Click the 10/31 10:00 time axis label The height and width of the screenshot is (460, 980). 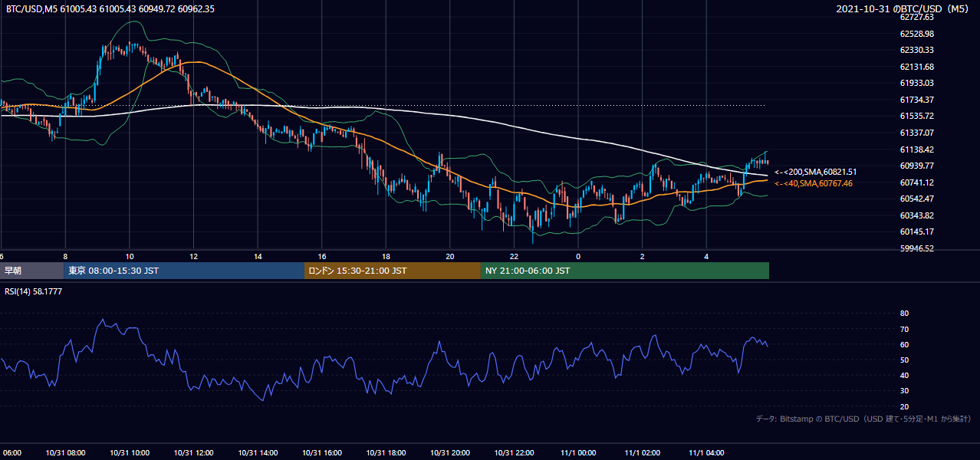pyautogui.click(x=130, y=452)
